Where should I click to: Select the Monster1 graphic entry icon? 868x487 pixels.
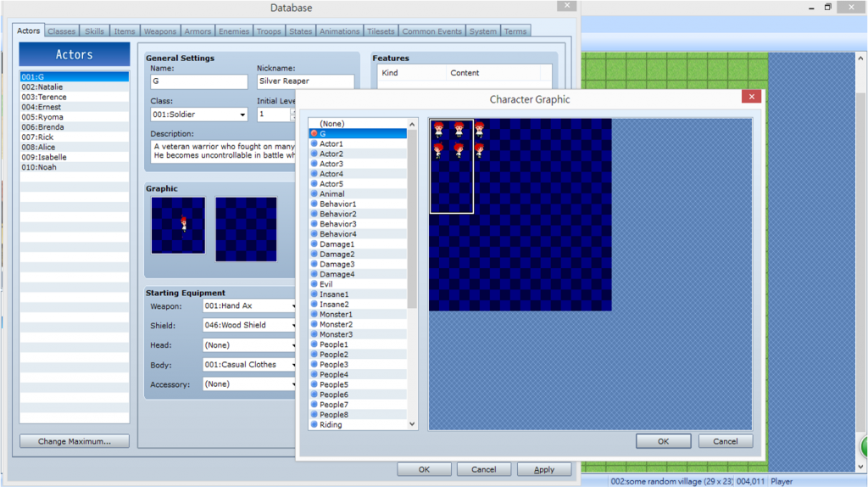click(314, 315)
